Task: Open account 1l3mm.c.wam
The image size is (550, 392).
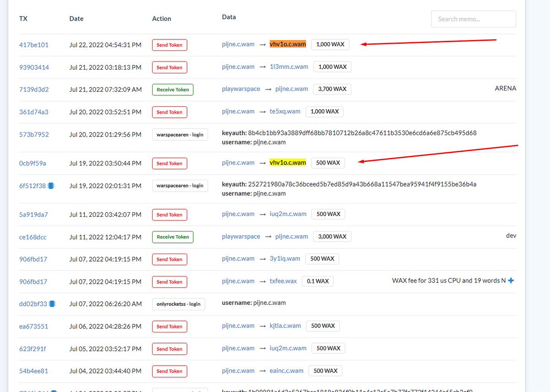Action: tap(289, 66)
